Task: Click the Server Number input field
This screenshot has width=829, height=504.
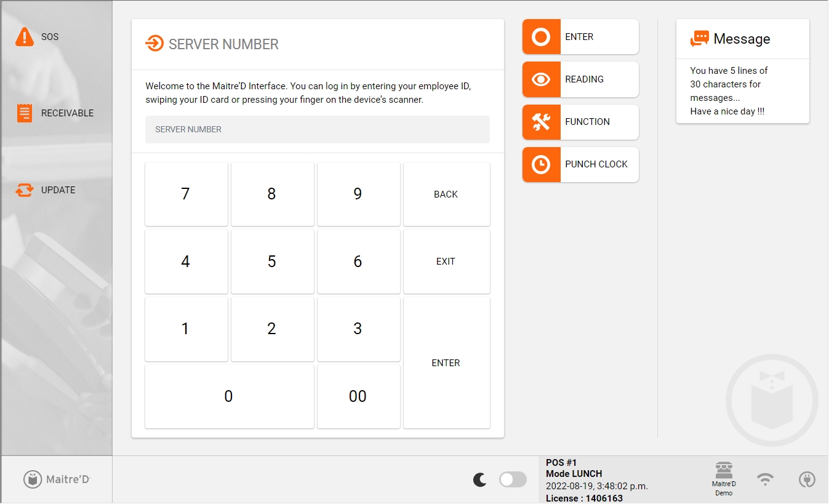Action: click(x=317, y=130)
